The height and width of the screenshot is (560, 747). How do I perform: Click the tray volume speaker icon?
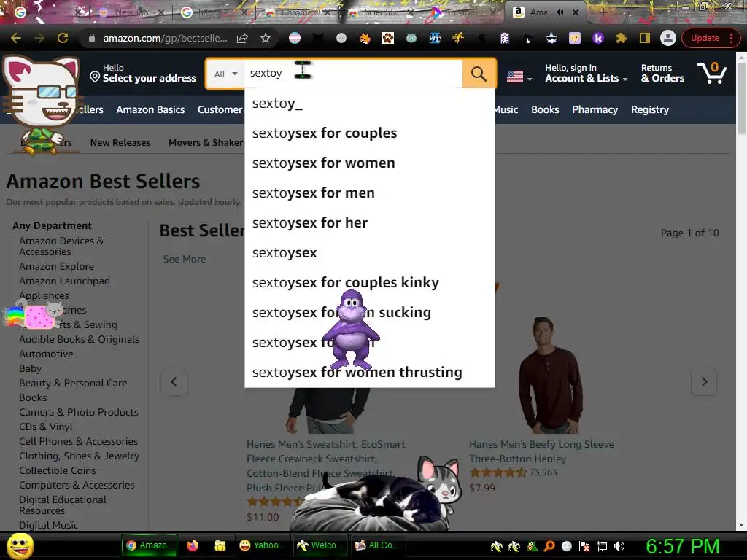tap(619, 546)
